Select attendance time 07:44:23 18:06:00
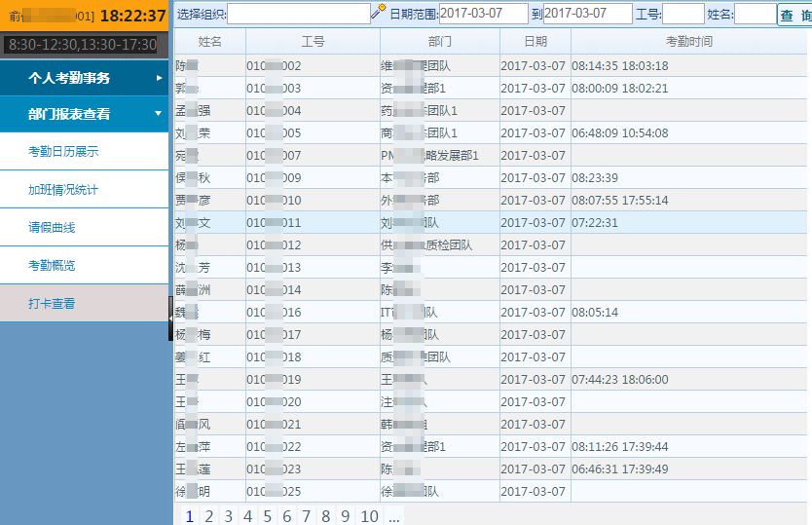Screen dimensions: 812x525 (620, 379)
